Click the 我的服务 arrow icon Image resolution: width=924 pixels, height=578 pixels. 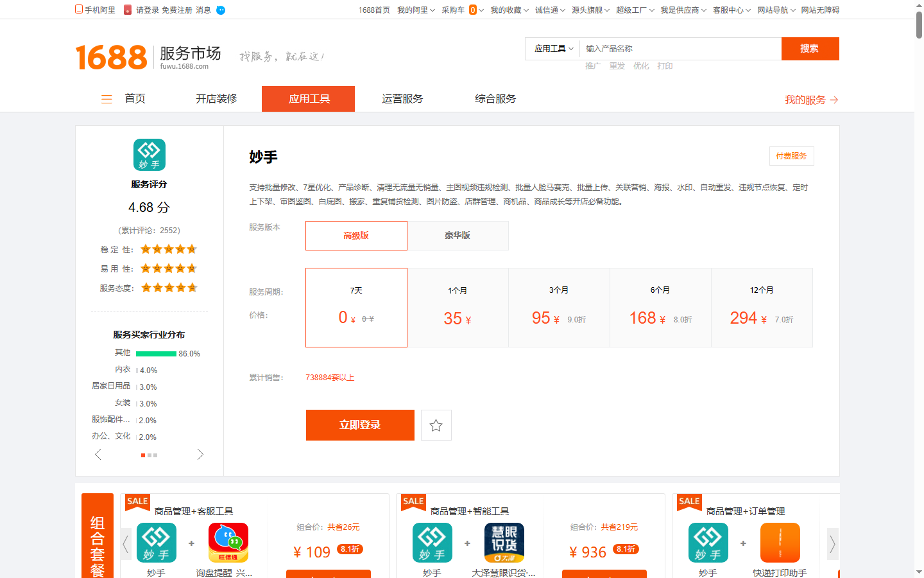click(834, 100)
